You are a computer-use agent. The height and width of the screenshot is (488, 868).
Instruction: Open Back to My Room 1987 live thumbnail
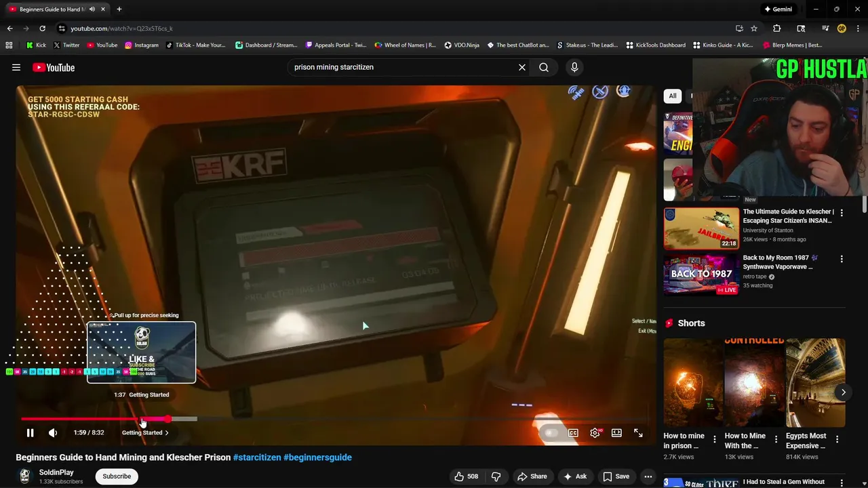tap(701, 275)
